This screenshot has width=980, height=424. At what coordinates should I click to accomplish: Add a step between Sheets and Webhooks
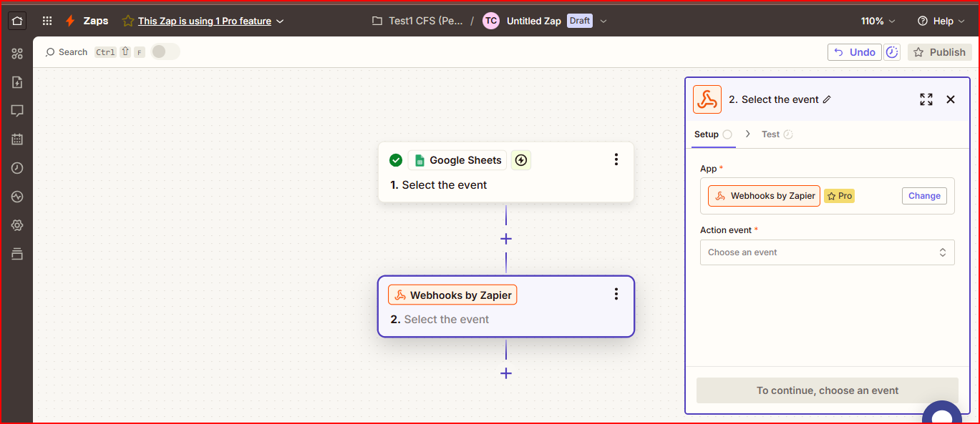(x=506, y=239)
